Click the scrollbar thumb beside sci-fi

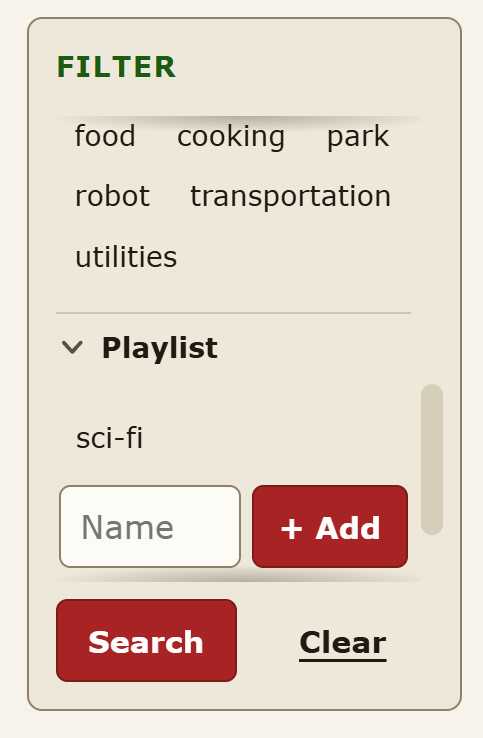click(432, 459)
